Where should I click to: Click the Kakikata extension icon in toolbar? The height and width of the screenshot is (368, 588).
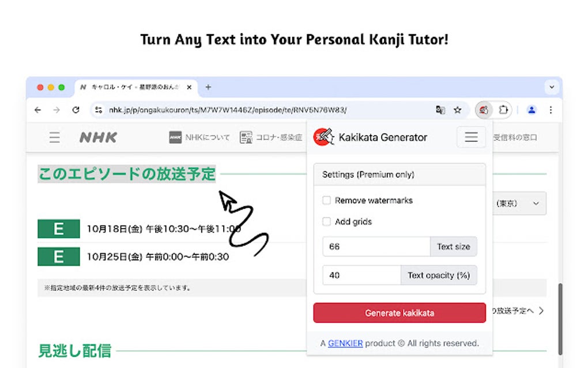coord(485,110)
